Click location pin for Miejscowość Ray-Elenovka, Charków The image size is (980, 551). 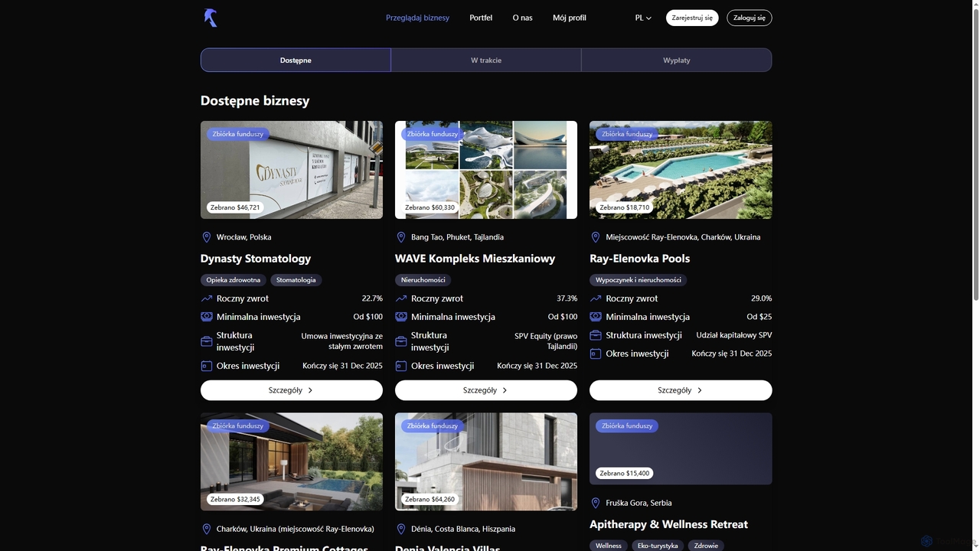pos(595,237)
